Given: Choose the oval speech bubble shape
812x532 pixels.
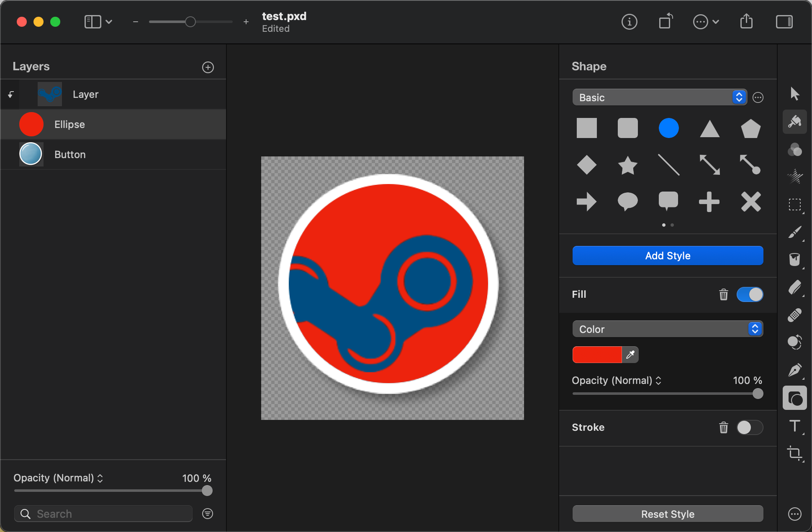Looking at the screenshot, I should [x=628, y=202].
